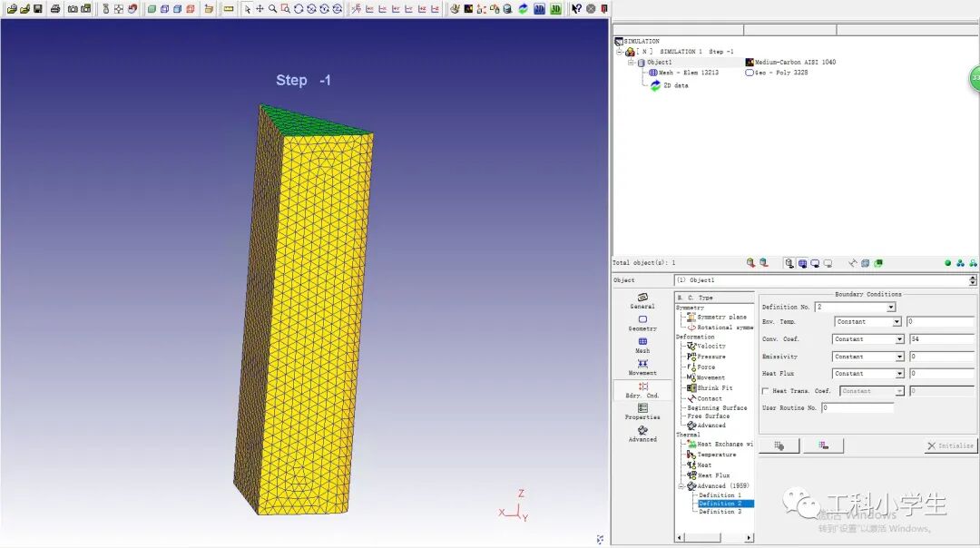Open the Env. Temp. Constant dropdown
980x548 pixels.
point(897,321)
